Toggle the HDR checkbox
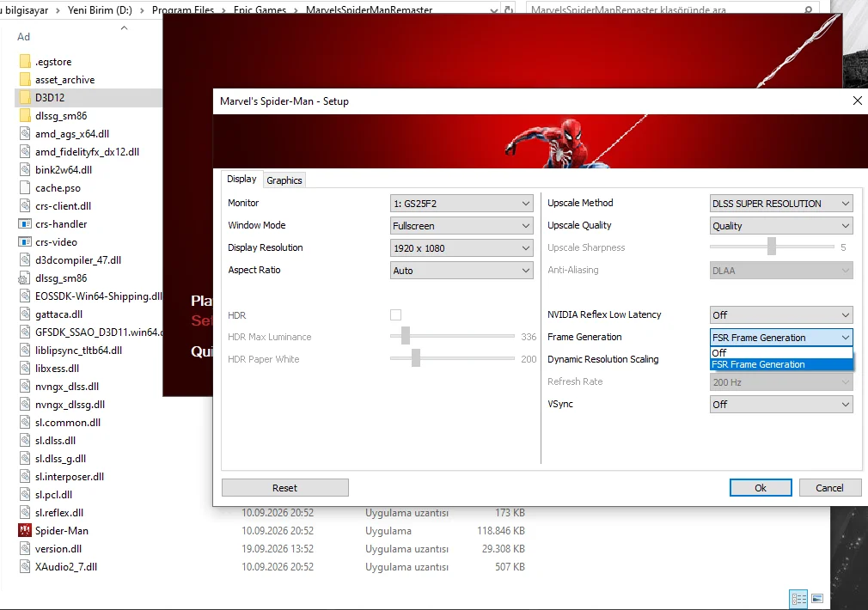This screenshot has width=868, height=610. (395, 315)
